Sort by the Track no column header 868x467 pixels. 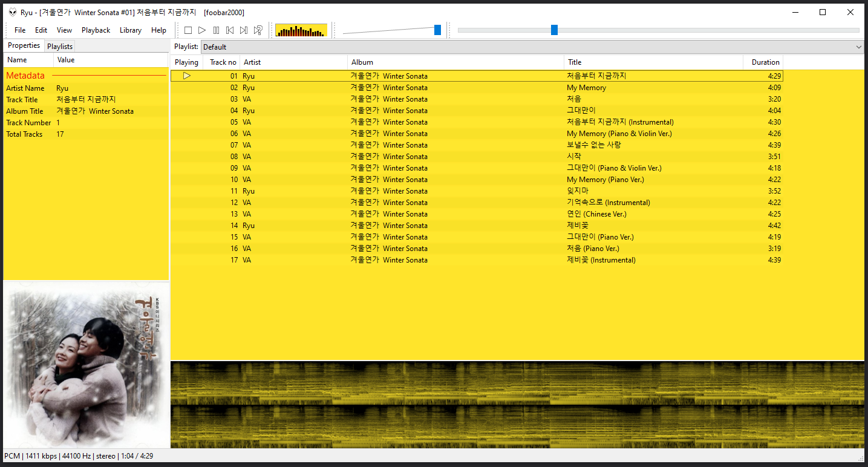coord(223,62)
